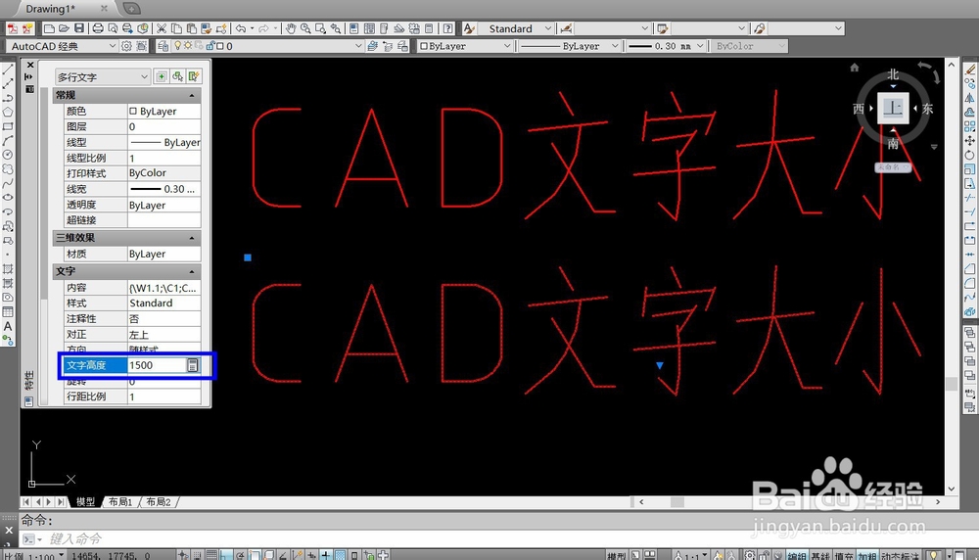Switch to the 布局2 tab

158,502
